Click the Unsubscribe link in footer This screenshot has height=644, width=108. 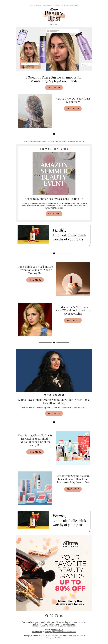pos(37,631)
